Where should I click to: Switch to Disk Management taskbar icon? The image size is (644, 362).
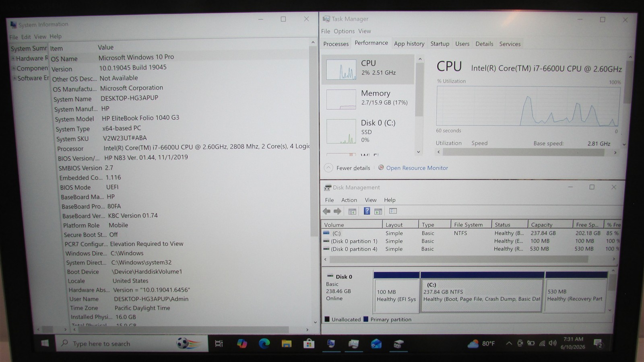398,343
